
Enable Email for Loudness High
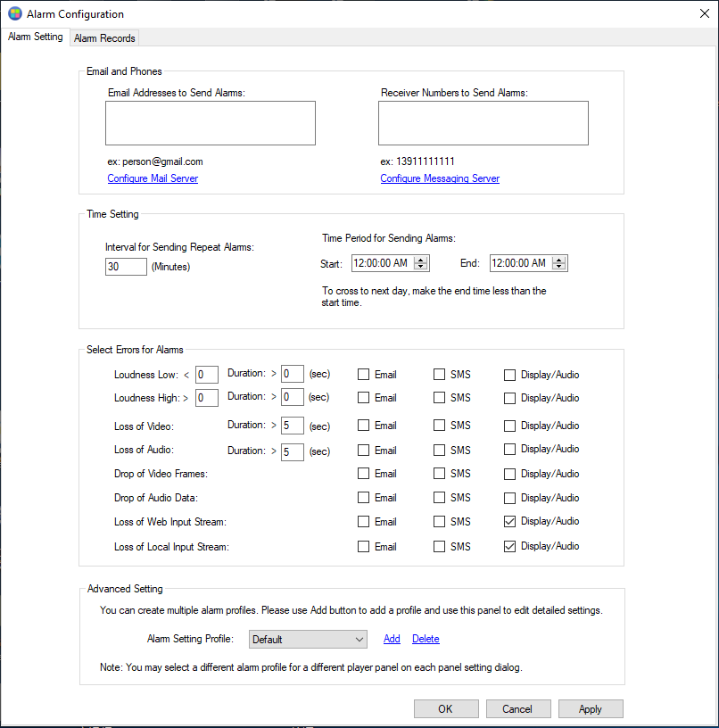[x=363, y=397]
